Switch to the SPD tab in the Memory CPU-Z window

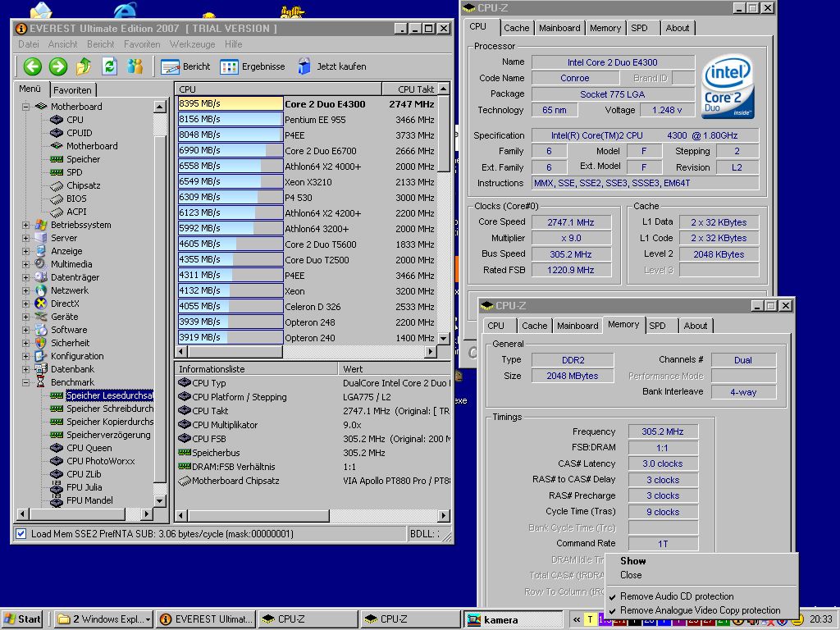pyautogui.click(x=657, y=326)
